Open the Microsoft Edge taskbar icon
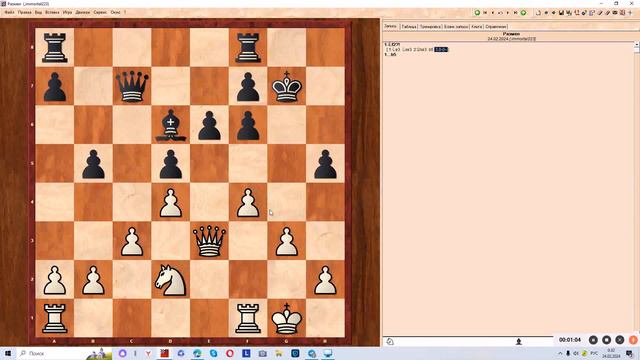Image resolution: width=640 pixels, height=360 pixels. [197, 353]
